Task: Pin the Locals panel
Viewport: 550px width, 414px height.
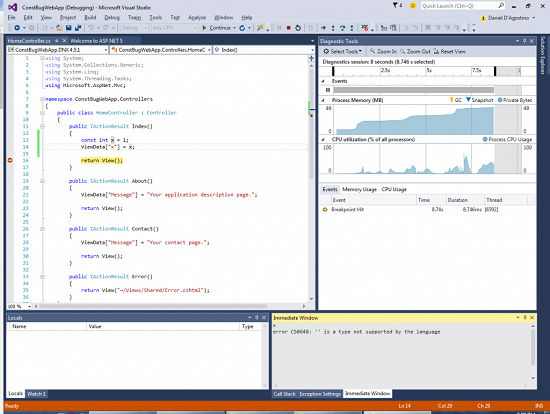Action: [256, 318]
